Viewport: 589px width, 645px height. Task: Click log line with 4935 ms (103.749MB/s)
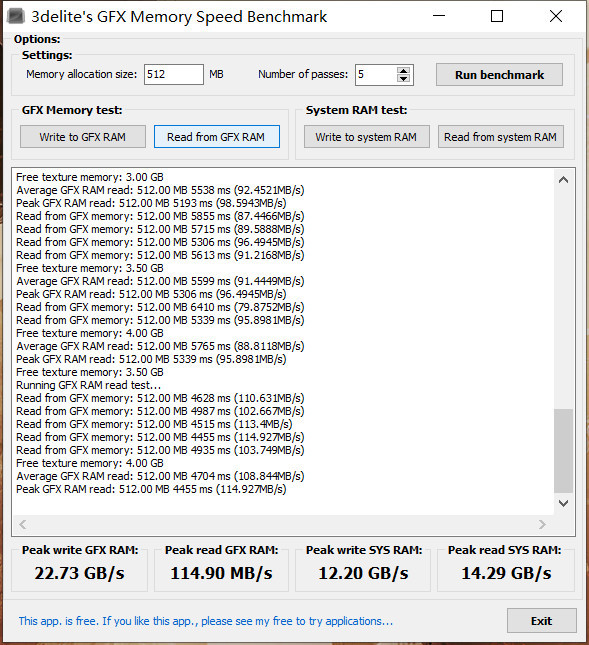160,450
